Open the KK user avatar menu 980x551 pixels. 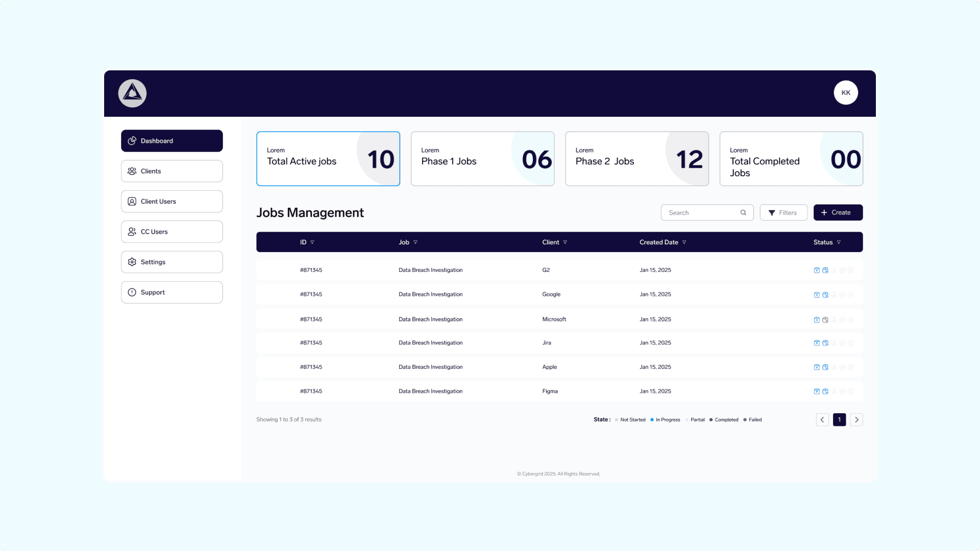tap(846, 93)
